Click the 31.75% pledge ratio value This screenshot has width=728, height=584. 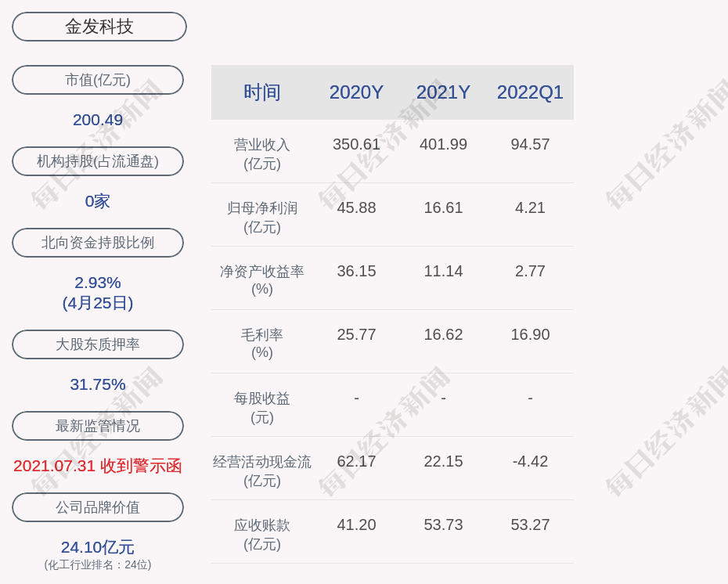tap(98, 384)
